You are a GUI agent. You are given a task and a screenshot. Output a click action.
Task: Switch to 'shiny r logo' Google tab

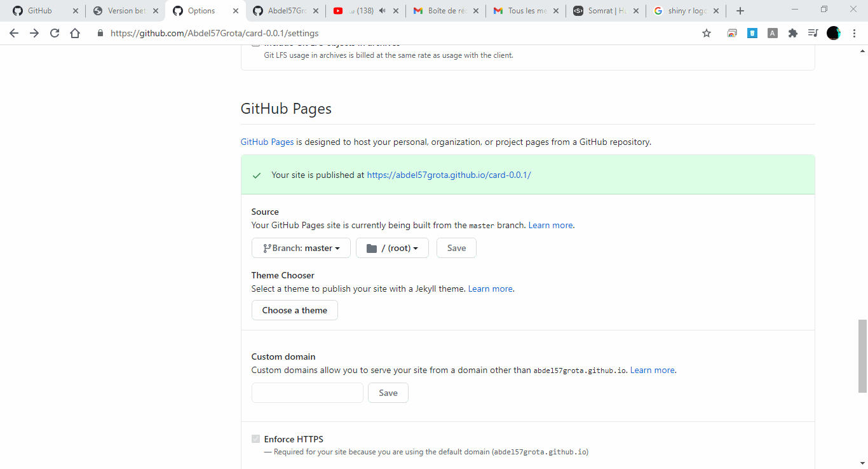point(685,11)
